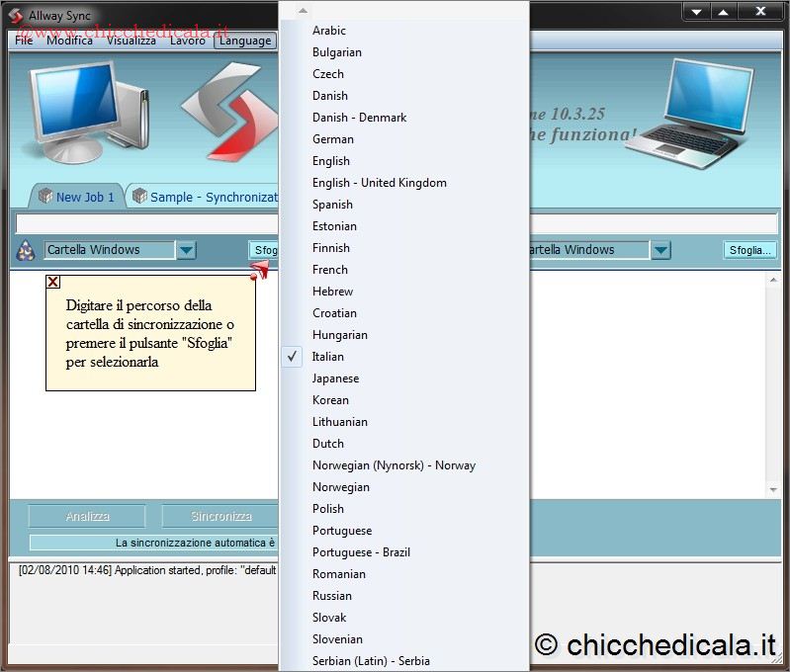Select Portuguese - Brazil from the language list
Viewport: 790px width, 672px height.
coord(361,552)
